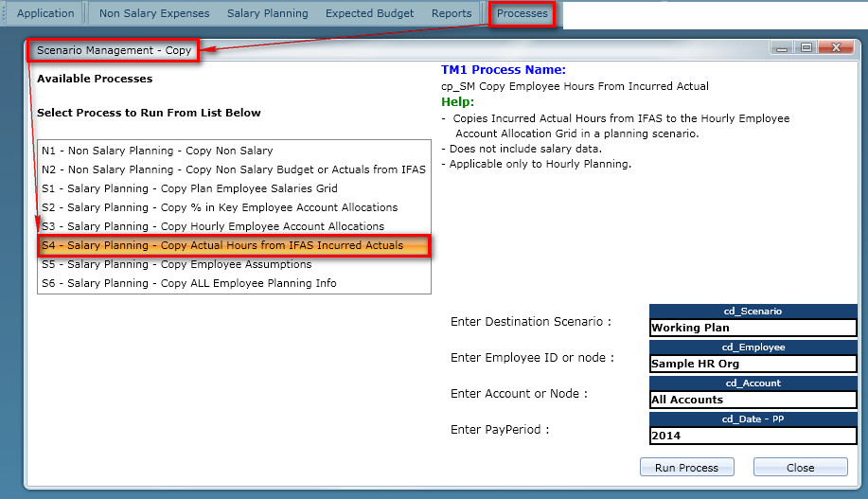Viewport: 868px width, 499px height.
Task: Click the cd_Account header
Action: (753, 383)
